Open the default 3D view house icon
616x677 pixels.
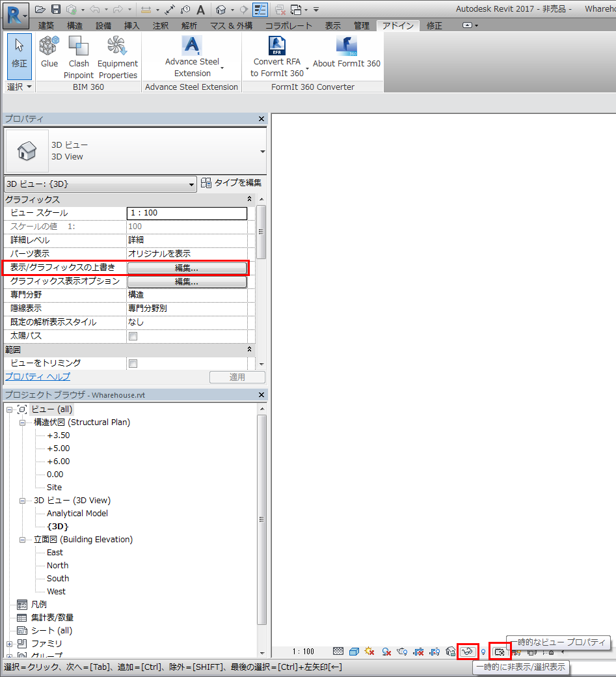[x=221, y=9]
